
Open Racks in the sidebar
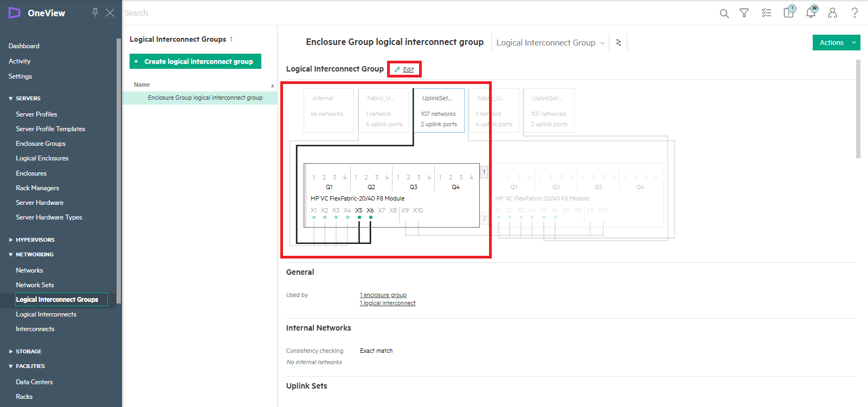click(24, 397)
